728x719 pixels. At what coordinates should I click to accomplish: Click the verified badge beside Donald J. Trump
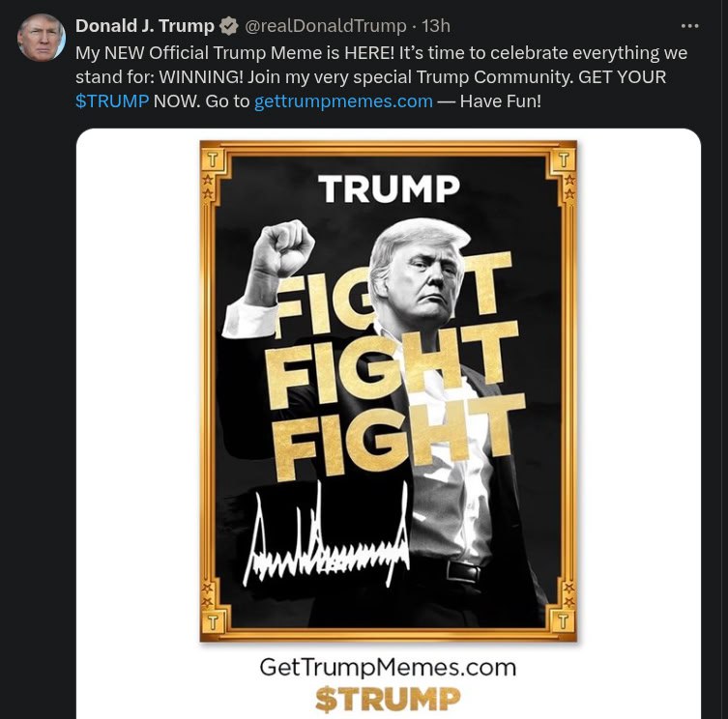228,26
